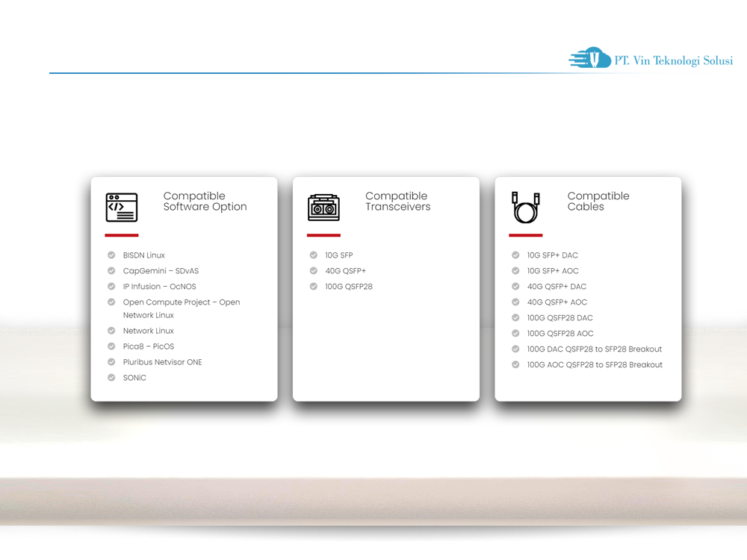This screenshot has width=747, height=560.
Task: Click the check icon beside 10G SFP+ DAC
Action: 515,255
